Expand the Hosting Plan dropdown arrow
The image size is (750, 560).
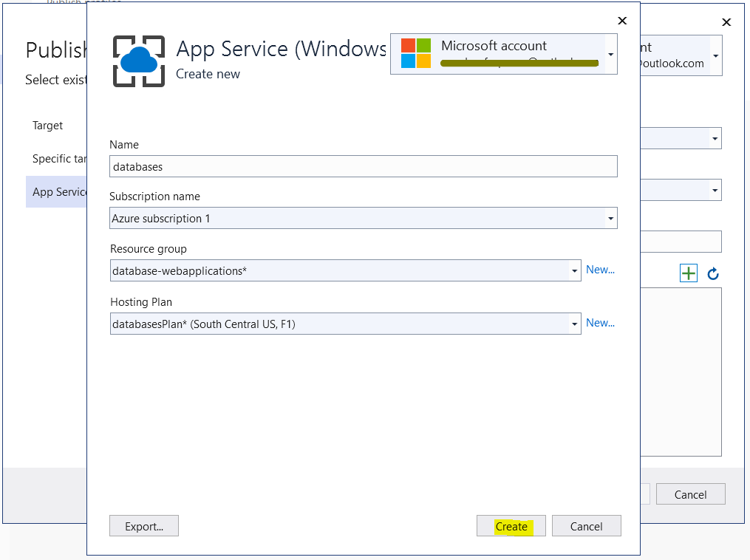pos(574,324)
